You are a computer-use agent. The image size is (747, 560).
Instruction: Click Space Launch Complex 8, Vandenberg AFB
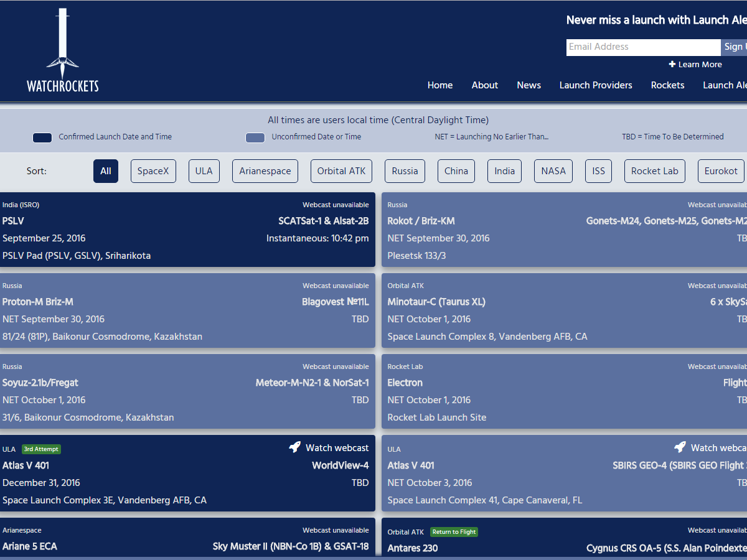point(487,337)
